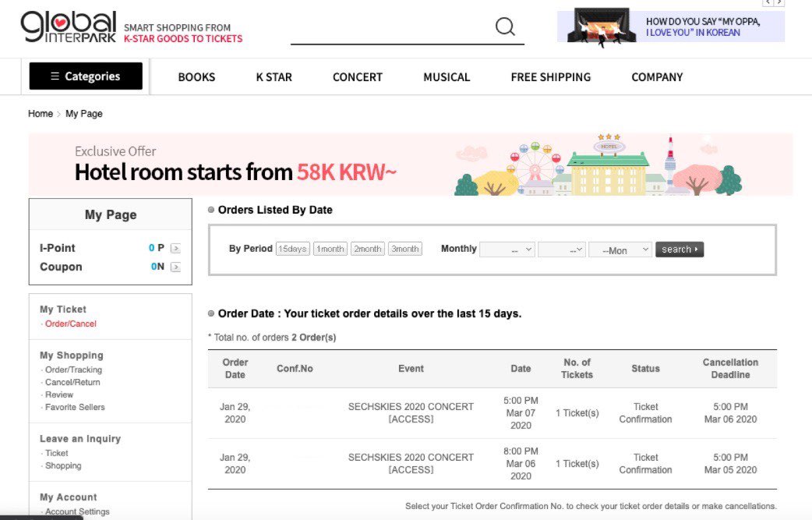Viewport: 812px width, 520px height.
Task: Click the Home breadcrumb link
Action: [41, 113]
